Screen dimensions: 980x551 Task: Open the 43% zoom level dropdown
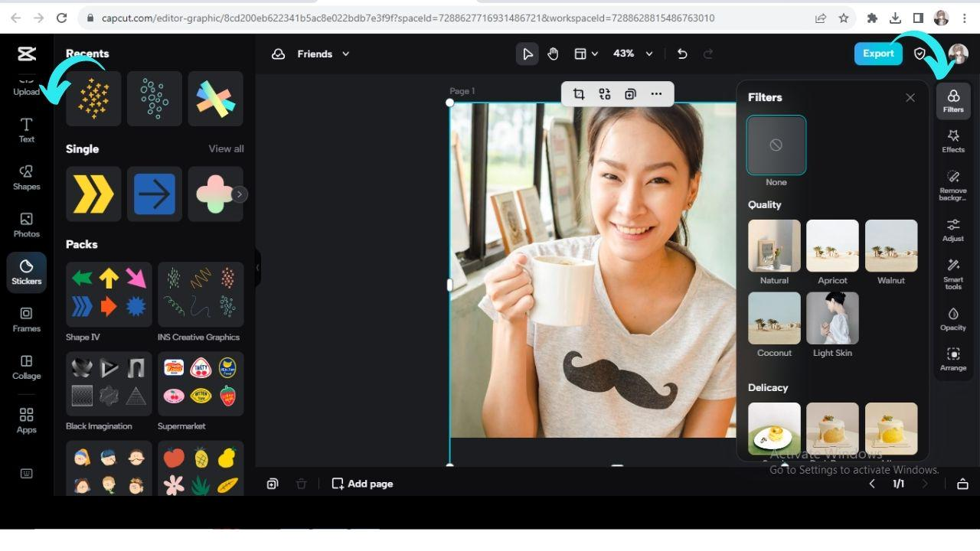633,54
